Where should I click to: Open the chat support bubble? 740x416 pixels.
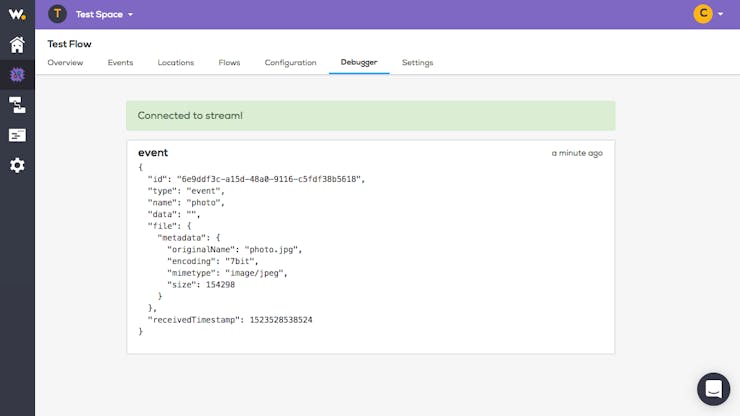pos(713,389)
